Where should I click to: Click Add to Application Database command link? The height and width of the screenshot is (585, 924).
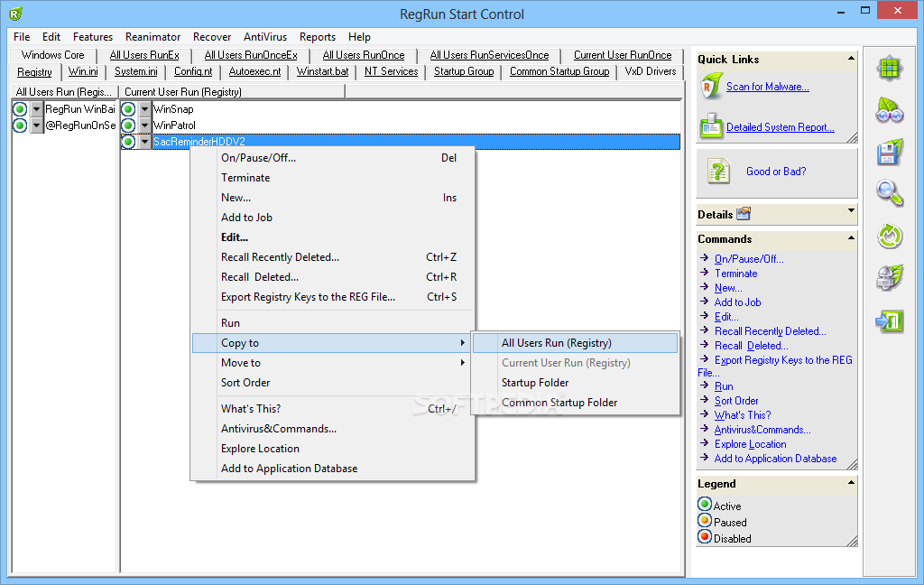tap(775, 459)
